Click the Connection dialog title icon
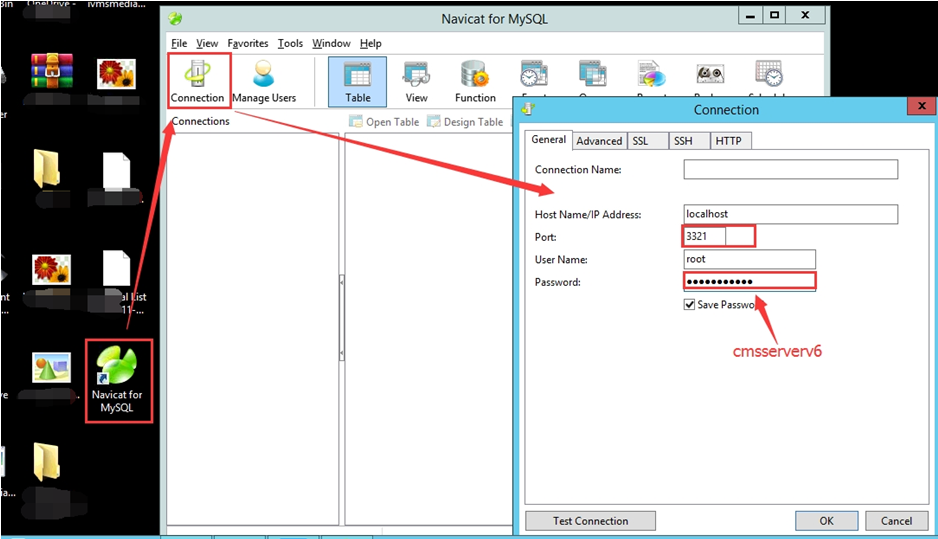The height and width of the screenshot is (539, 938). (x=528, y=109)
